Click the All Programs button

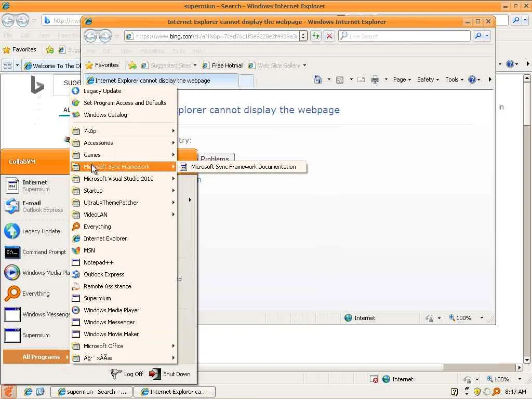pyautogui.click(x=36, y=357)
